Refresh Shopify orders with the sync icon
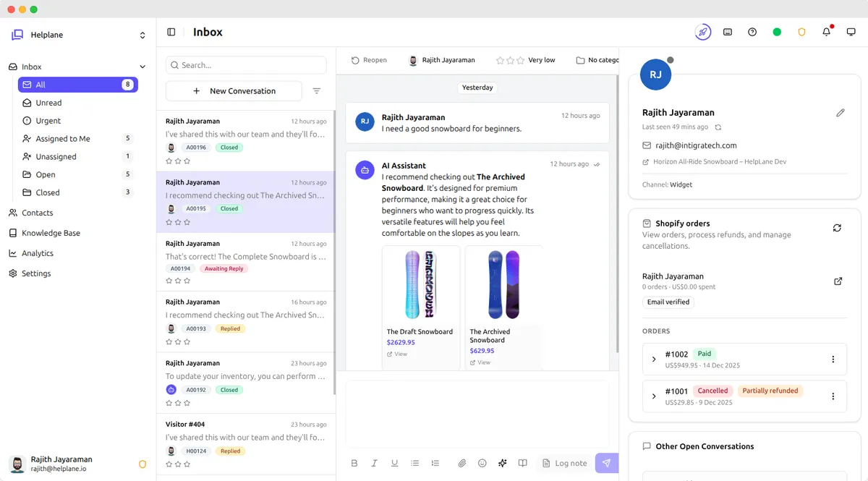The image size is (868, 481). [x=837, y=227]
